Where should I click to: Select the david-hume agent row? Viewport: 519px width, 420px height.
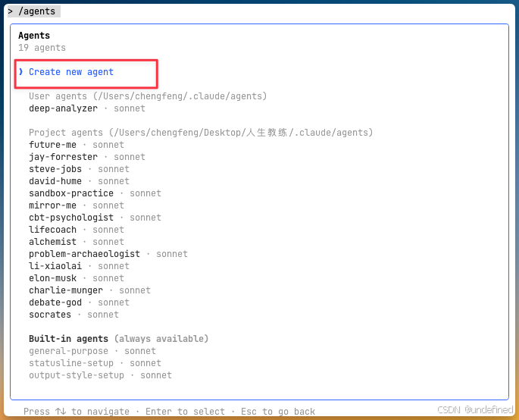[79, 181]
